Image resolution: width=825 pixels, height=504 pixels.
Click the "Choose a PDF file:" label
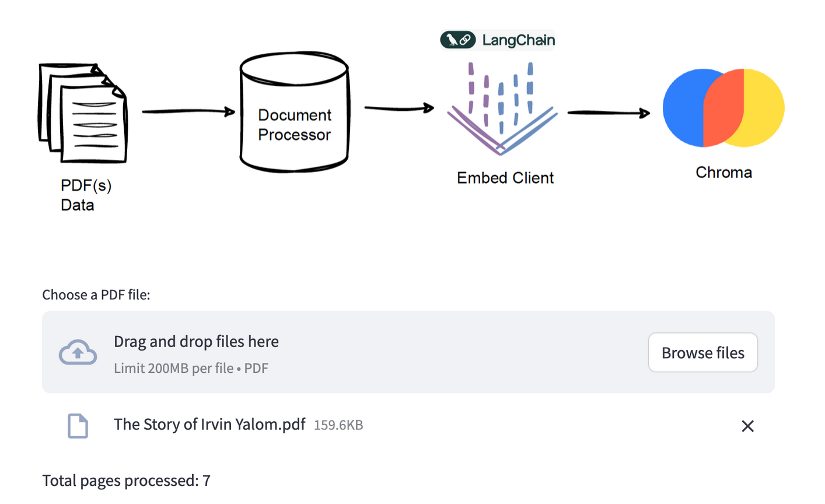[96, 295]
